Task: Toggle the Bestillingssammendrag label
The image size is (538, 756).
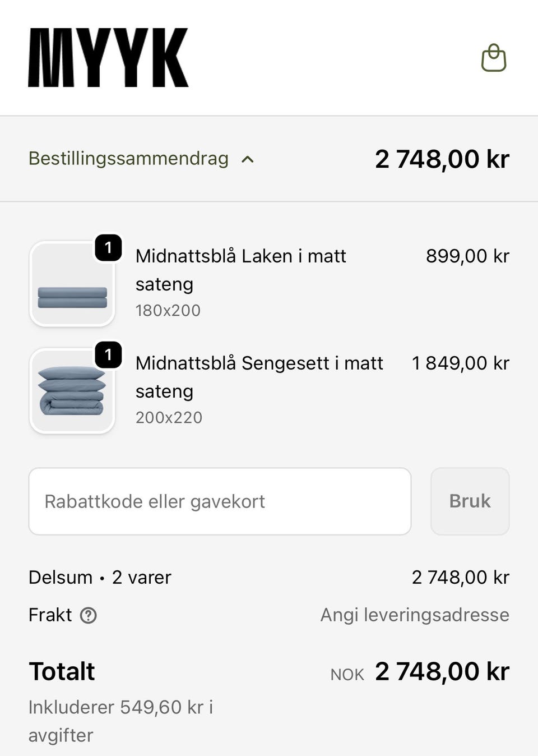Action: coord(128,159)
